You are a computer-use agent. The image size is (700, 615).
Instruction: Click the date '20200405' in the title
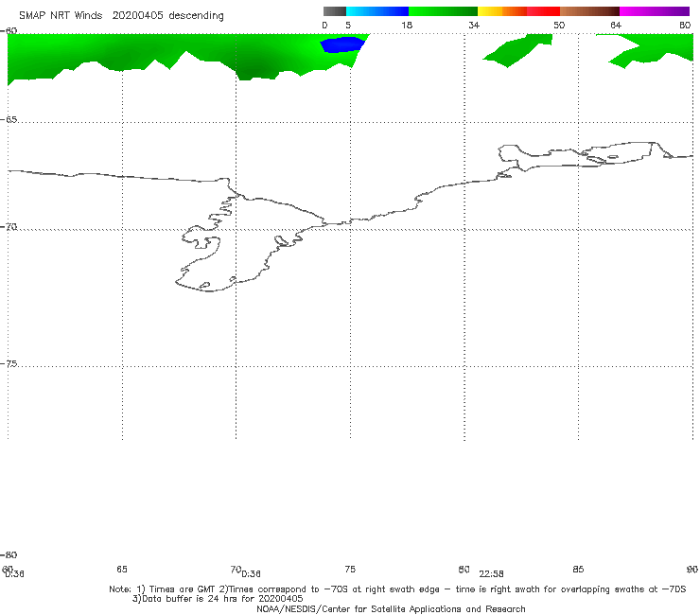click(137, 16)
